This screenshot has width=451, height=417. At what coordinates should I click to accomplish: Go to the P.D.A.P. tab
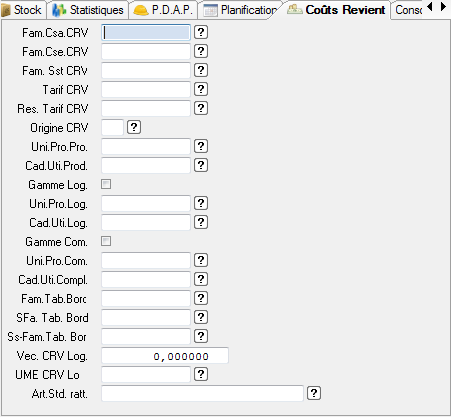point(163,10)
